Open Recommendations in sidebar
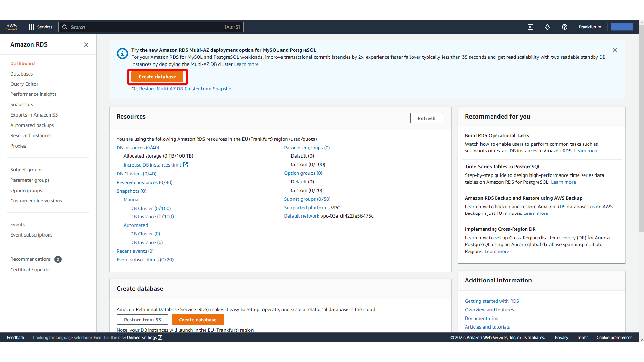 click(x=31, y=259)
